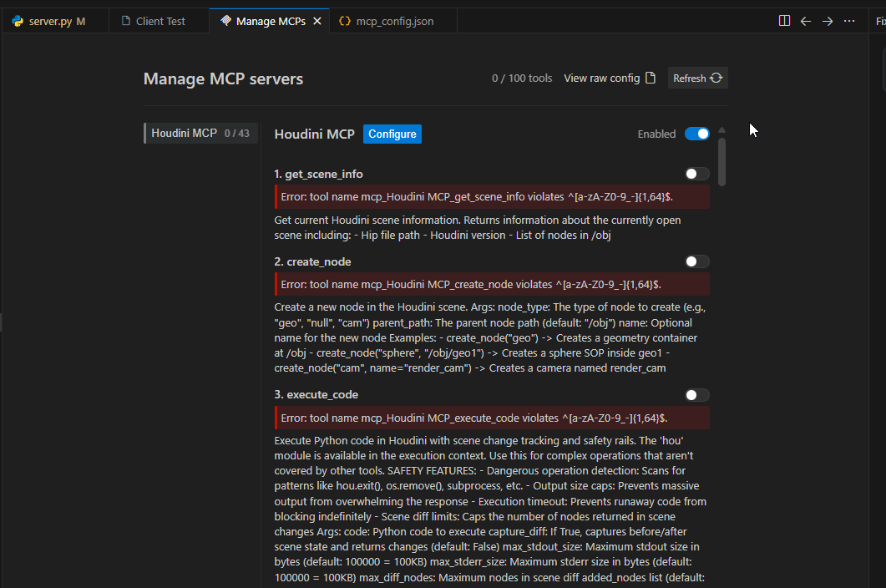
Task: Click the get_scene_info error message
Action: tap(492, 197)
